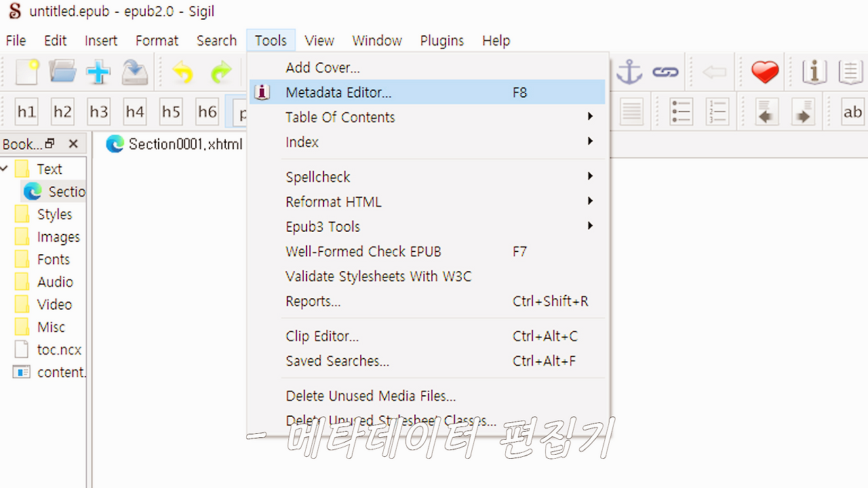Expand the Index submenu
This screenshot has height=488, width=868.
coord(427,142)
